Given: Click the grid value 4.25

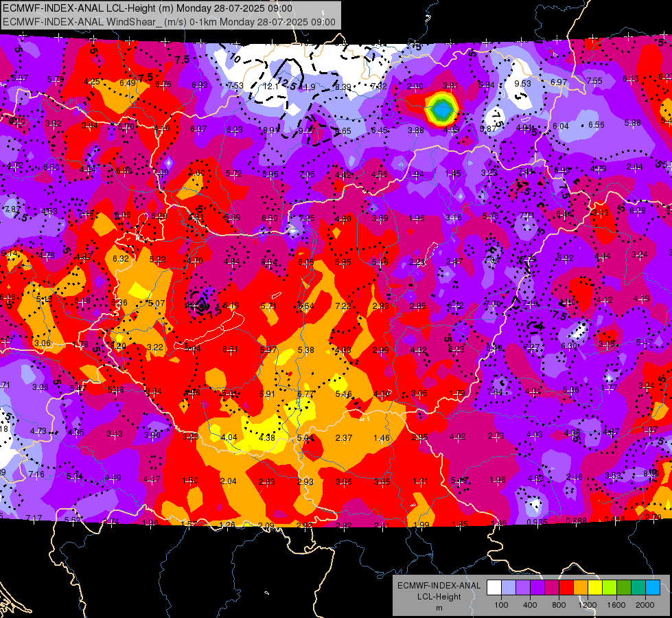Looking at the screenshot, I should pos(92,82).
